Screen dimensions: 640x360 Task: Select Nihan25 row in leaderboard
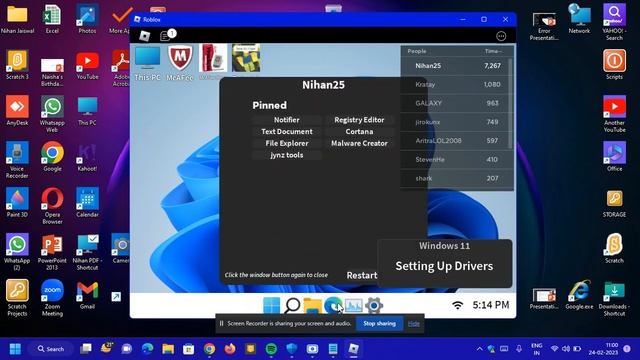455,66
